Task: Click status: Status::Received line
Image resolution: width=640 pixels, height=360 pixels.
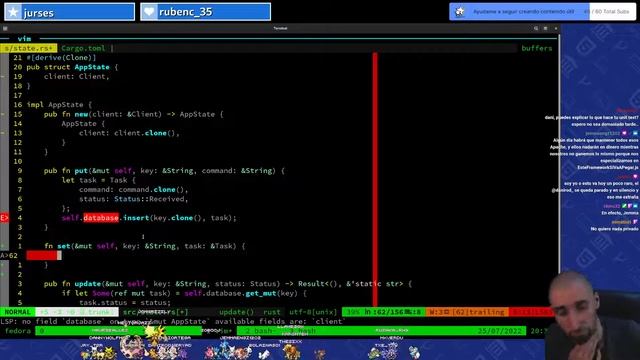Action: pos(133,199)
